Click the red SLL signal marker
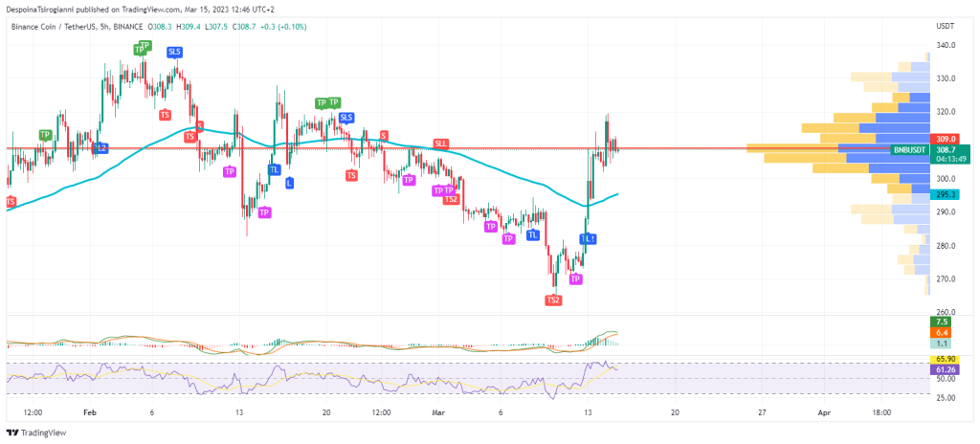Screen dimensions: 980x444 coord(440,144)
